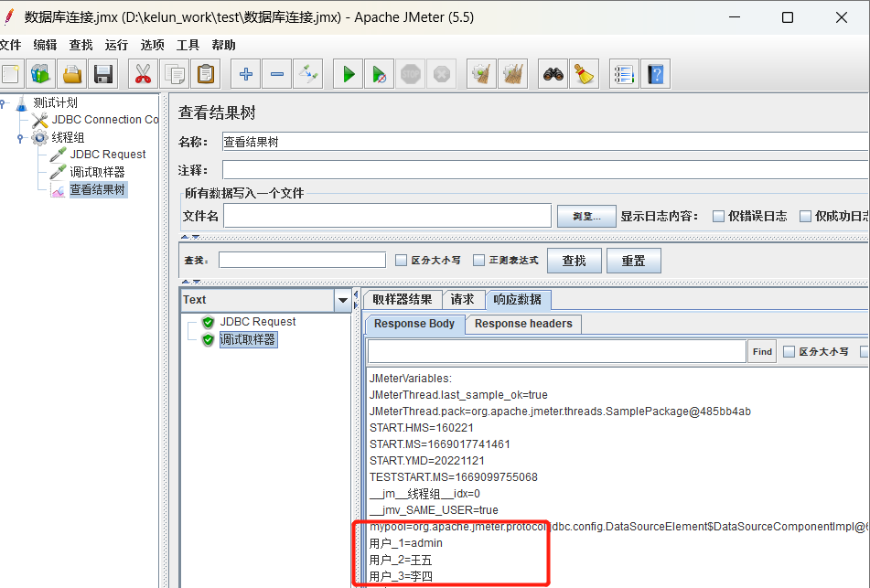The height and width of the screenshot is (588, 870).
Task: Click the Open file folder icon
Action: (x=72, y=74)
